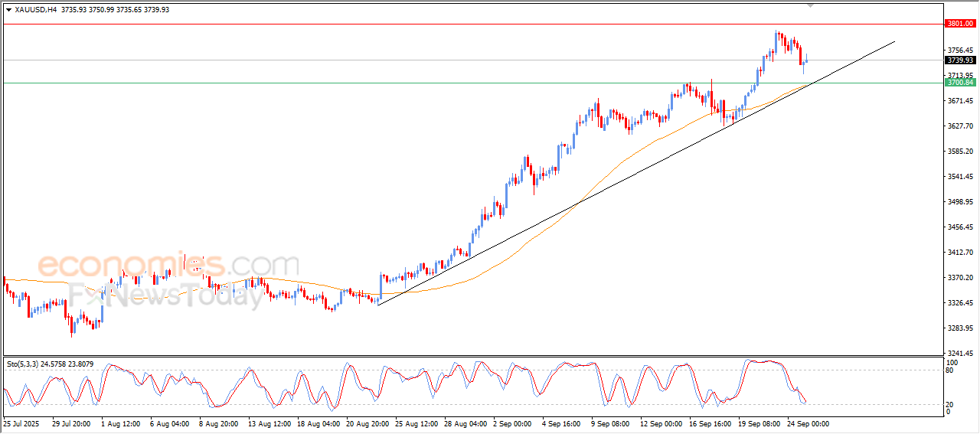Click the FxNewsToday watermark text
Image resolution: width=980 pixels, height=434 pixels.
(x=167, y=295)
